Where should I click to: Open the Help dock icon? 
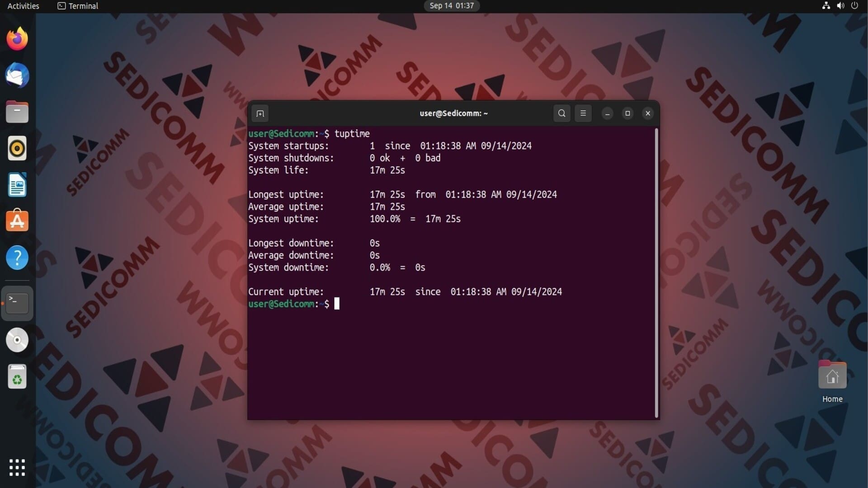pos(17,258)
